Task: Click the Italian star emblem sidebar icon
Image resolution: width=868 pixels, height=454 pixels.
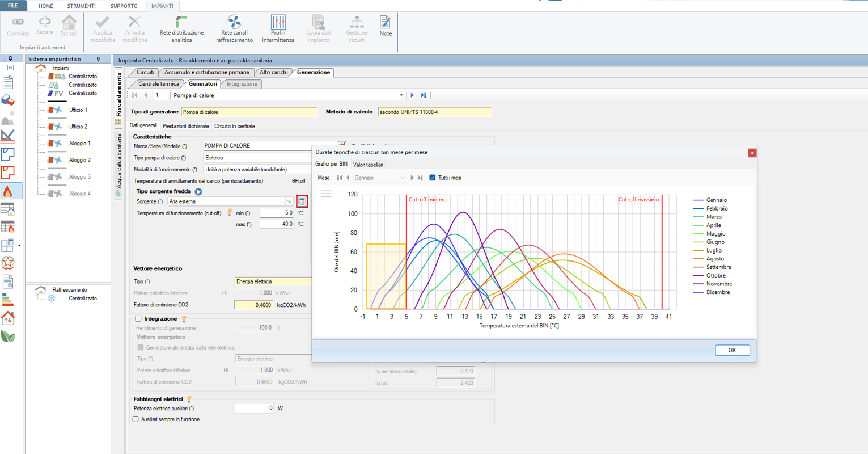Action: [8, 263]
